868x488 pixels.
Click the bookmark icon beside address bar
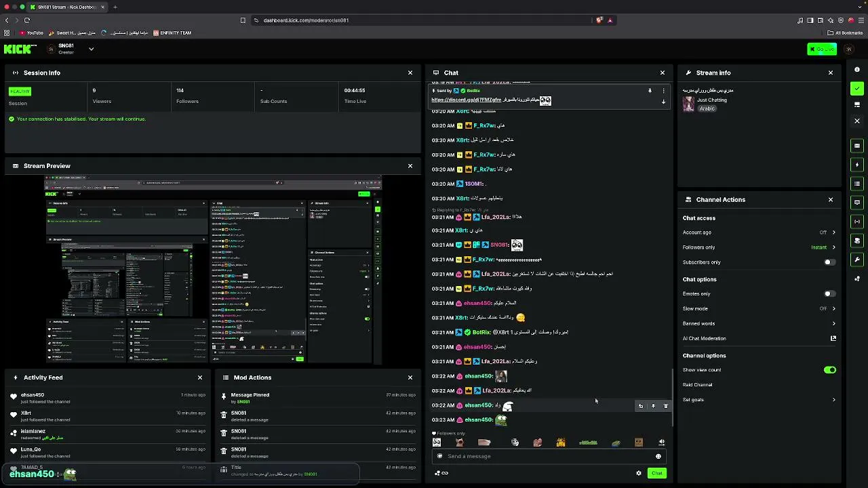pos(243,20)
